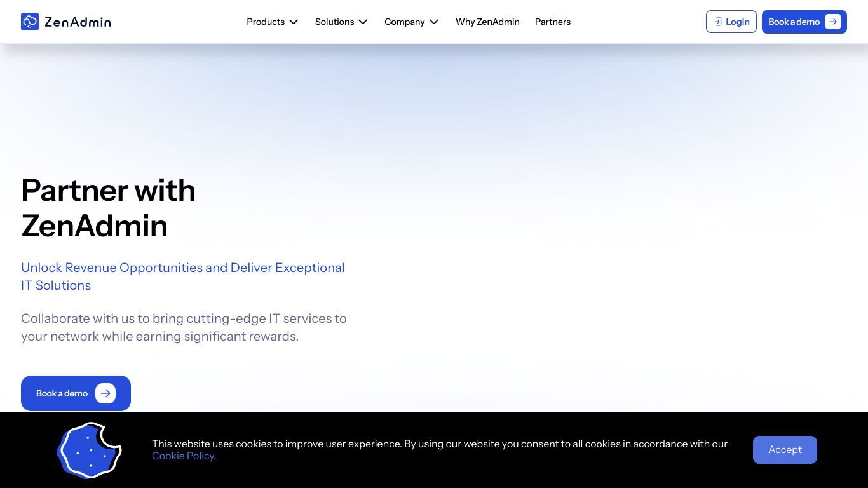
Task: Click the Collaborate with us paragraph
Action: 184,327
